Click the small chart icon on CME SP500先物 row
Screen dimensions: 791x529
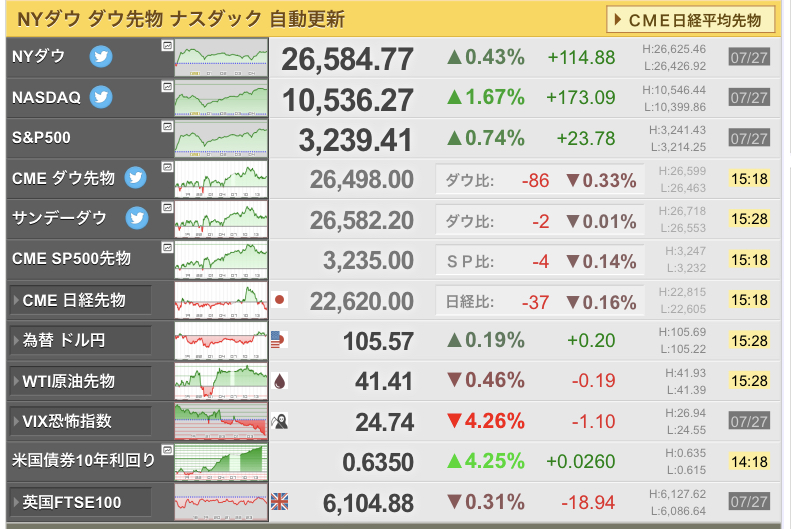tap(166, 248)
